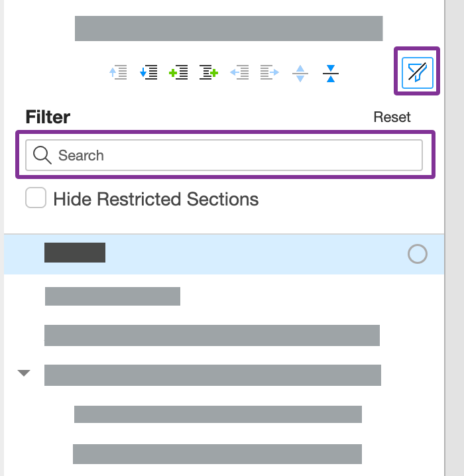Select the first nested child section

(x=217, y=414)
